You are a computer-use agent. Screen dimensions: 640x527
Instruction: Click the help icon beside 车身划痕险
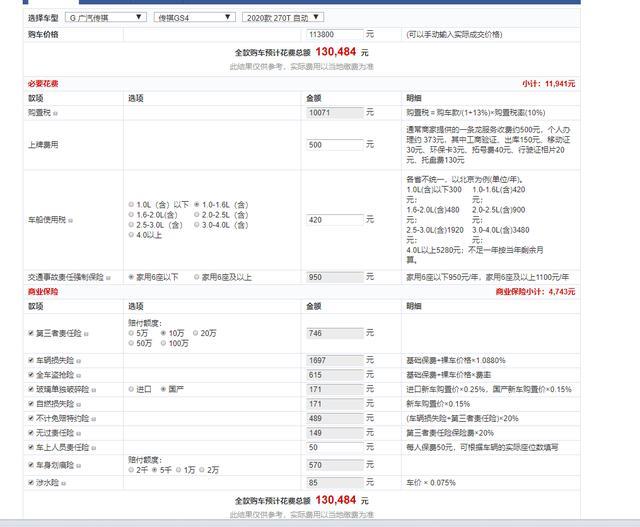coord(78,466)
